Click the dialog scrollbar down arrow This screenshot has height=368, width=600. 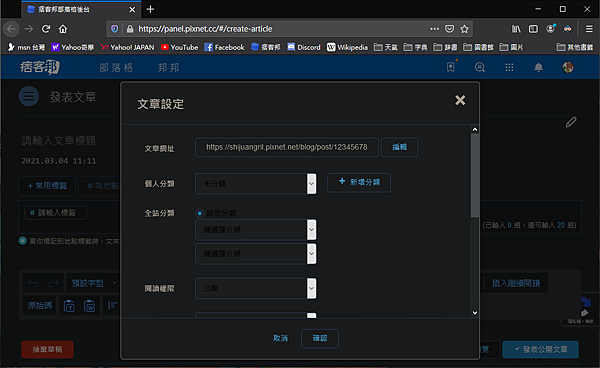(475, 313)
